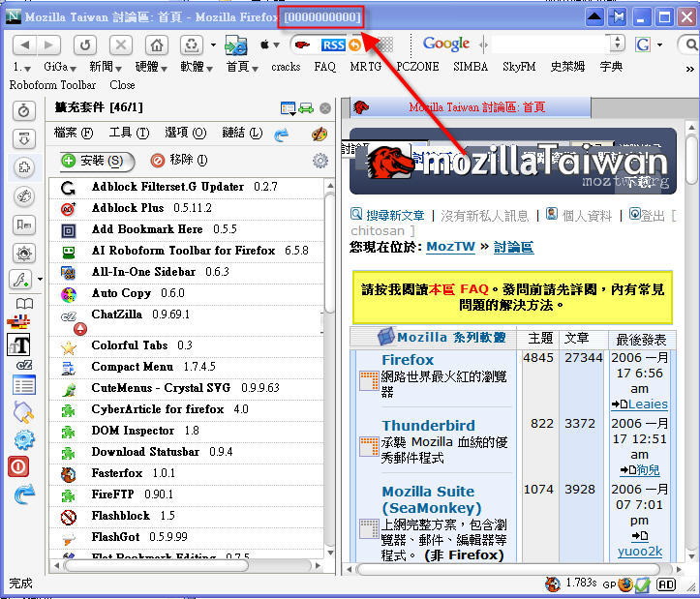Viewport: 700px width, 599px height.
Task: Open the extensions puzzle-piece sidebar icon
Action: [23, 167]
